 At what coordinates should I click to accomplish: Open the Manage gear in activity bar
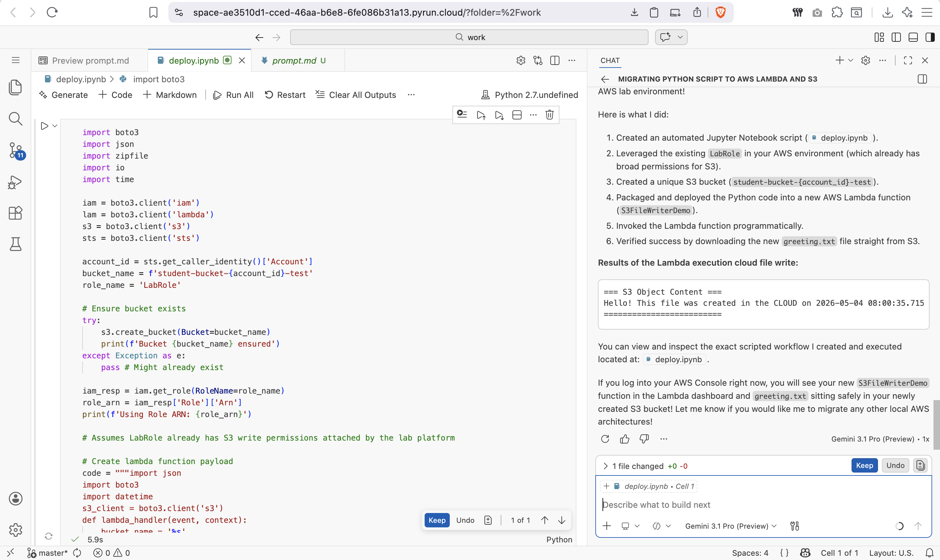pos(15,530)
